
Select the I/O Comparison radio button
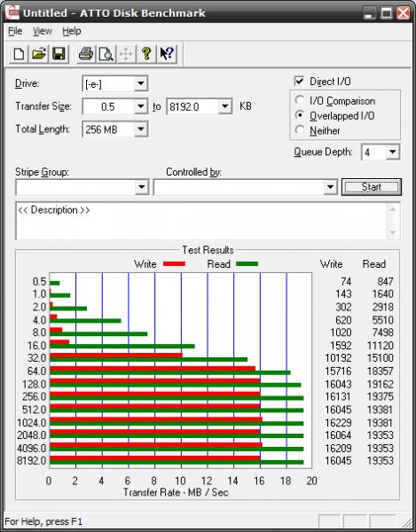click(x=299, y=100)
